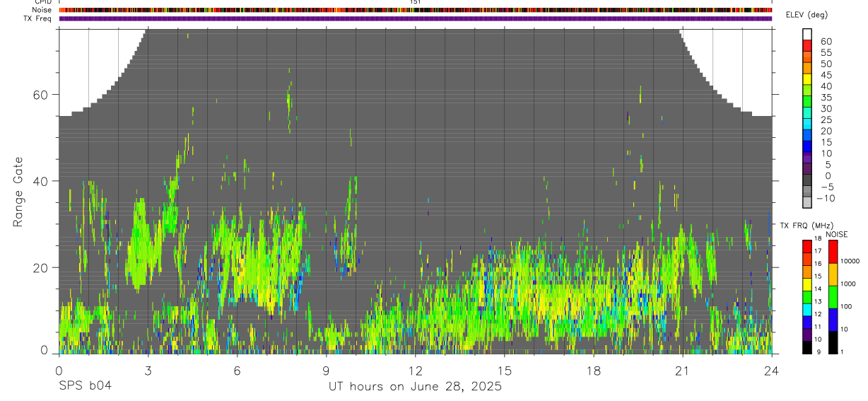Click the '55' tick on ELEV colorbar
868x401 pixels.
pos(827,53)
